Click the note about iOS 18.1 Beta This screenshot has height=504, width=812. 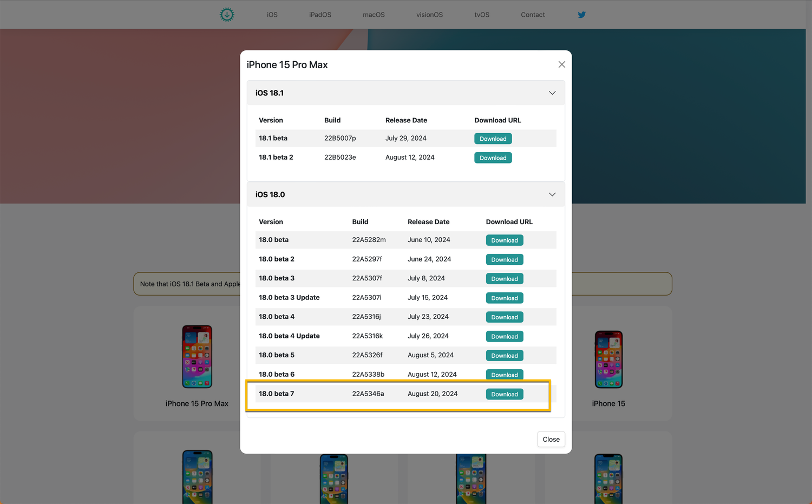[403, 284]
